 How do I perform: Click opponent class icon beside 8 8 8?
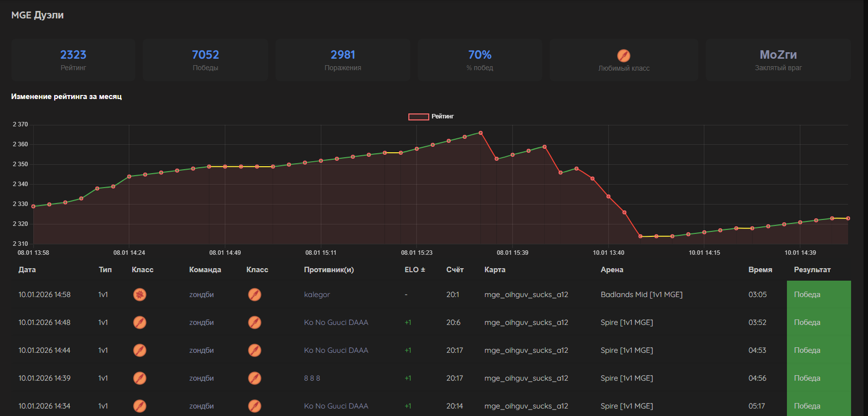tap(254, 378)
